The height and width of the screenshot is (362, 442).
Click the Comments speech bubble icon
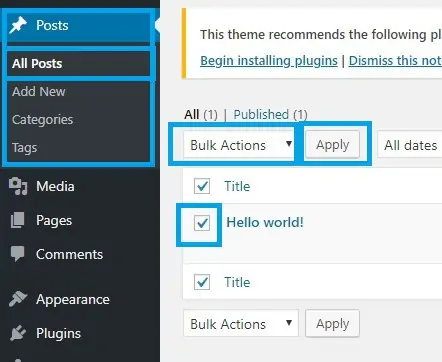click(x=17, y=254)
